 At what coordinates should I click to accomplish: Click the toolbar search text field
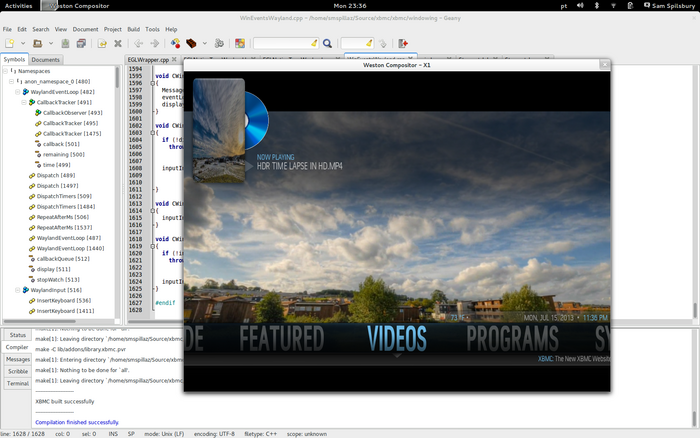pyautogui.click(x=284, y=44)
